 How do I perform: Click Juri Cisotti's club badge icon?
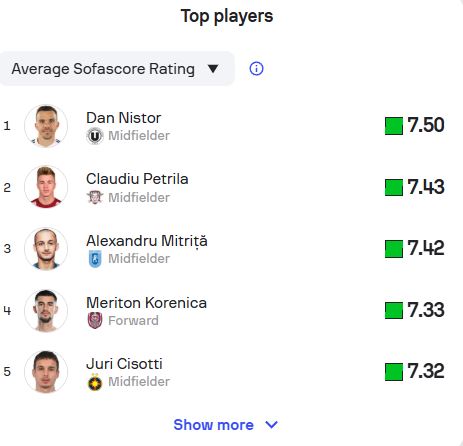point(95,382)
